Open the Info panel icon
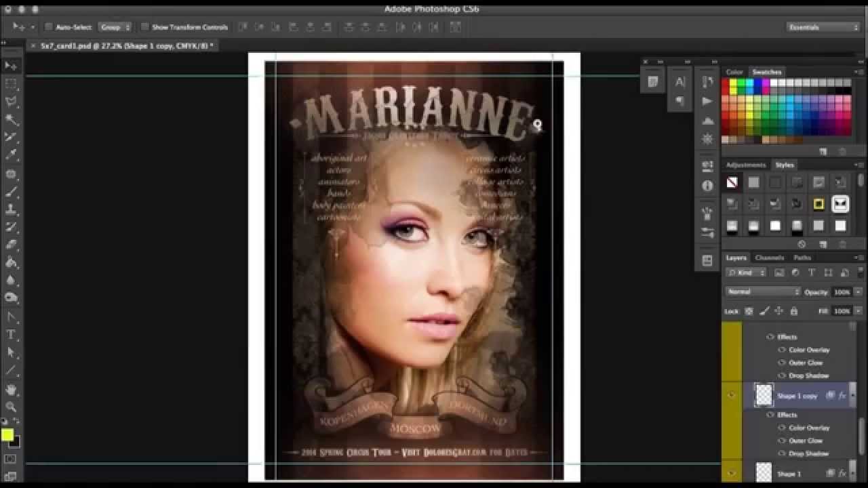 point(708,185)
